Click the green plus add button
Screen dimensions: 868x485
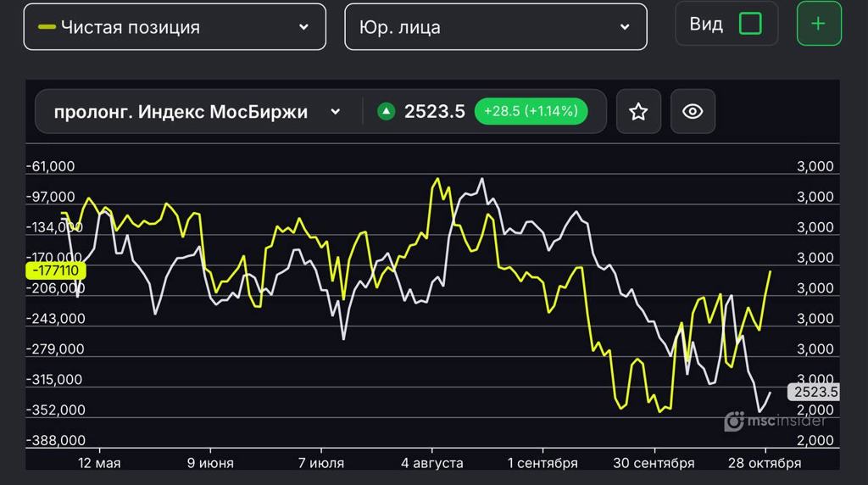[818, 24]
